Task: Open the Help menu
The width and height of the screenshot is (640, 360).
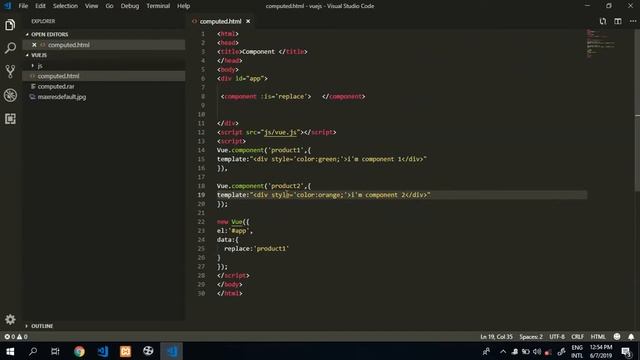Action: (x=184, y=6)
